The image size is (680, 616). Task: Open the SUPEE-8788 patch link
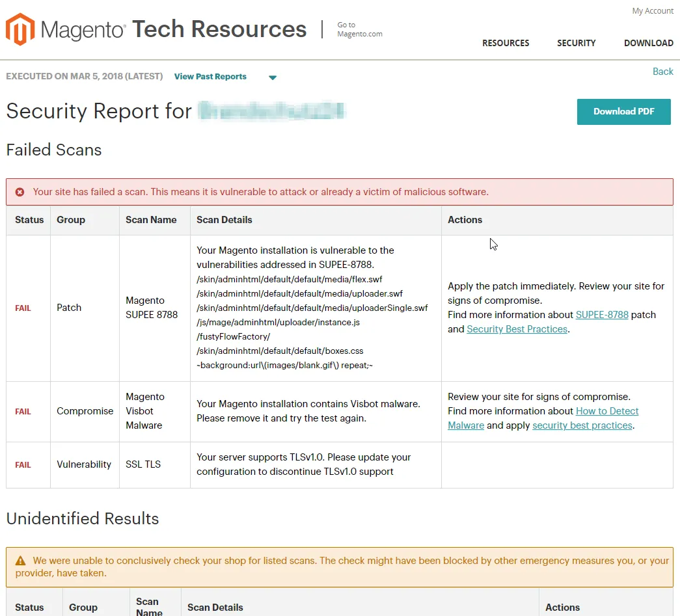tap(602, 315)
